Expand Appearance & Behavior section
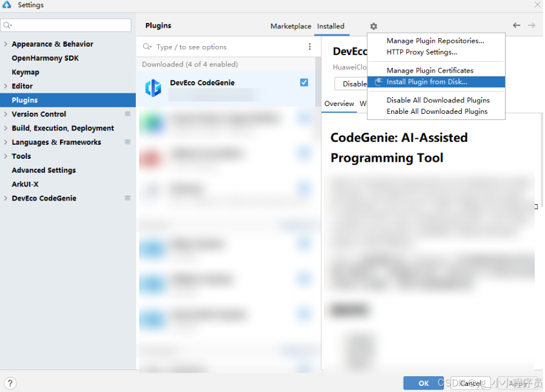Viewport: 545px width, 392px height. 5,44
